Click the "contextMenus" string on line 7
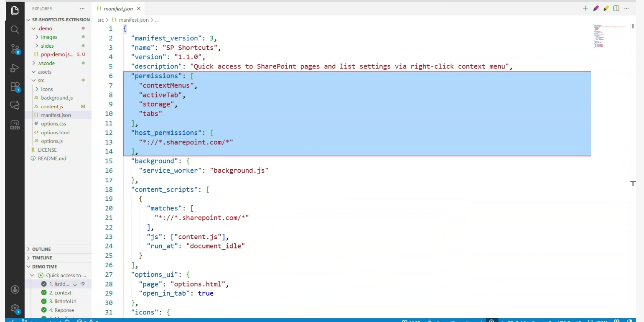This screenshot has height=322, width=644. point(168,85)
